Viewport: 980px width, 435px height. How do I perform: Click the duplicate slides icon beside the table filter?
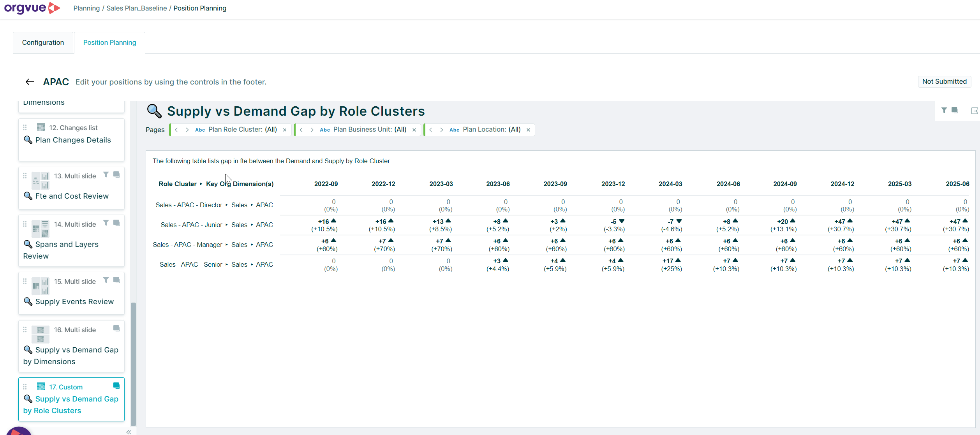coord(955,110)
